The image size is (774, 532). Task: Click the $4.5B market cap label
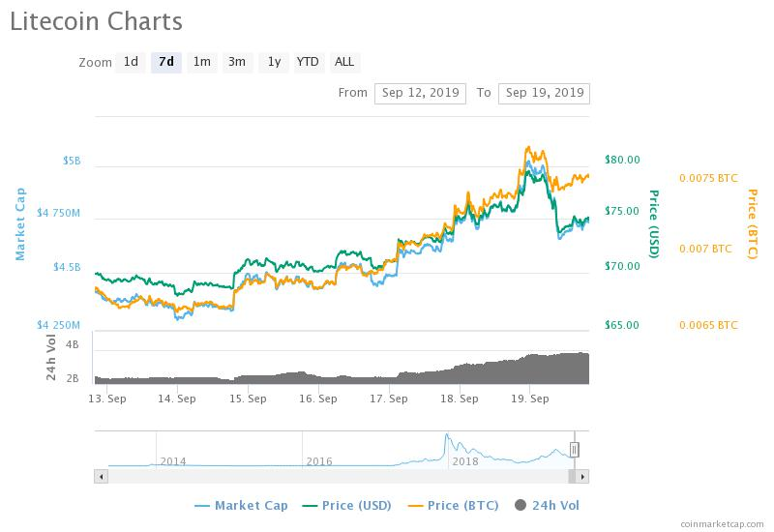pyautogui.click(x=67, y=267)
